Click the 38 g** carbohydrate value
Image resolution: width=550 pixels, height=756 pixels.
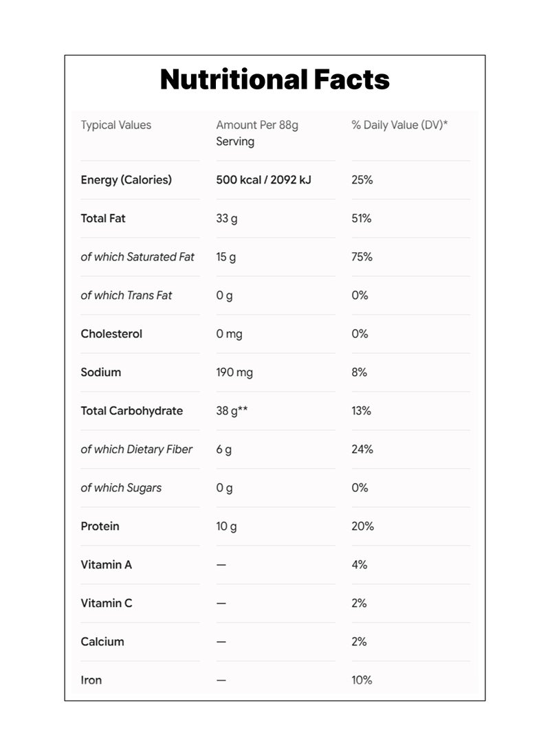tap(232, 411)
